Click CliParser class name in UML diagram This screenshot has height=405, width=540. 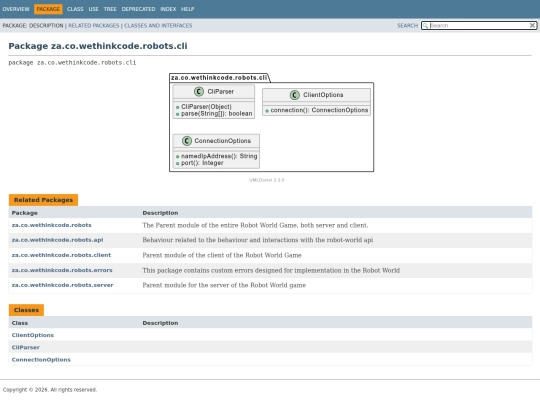[220, 92]
